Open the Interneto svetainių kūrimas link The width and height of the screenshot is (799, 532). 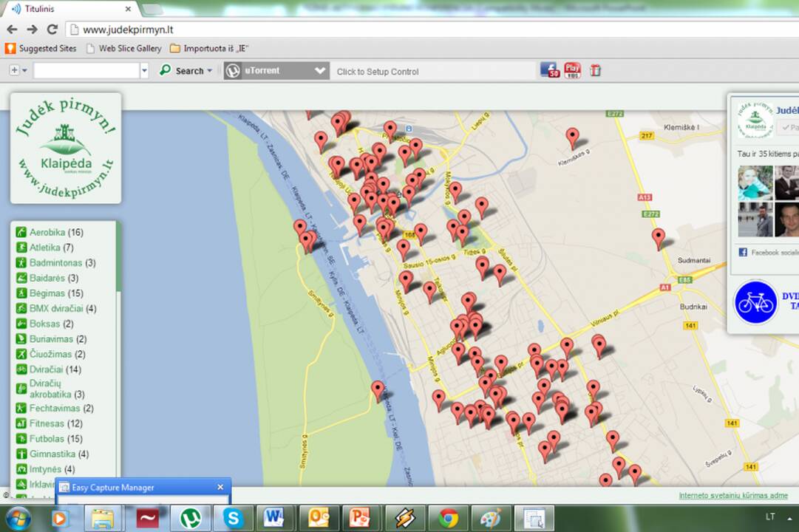(733, 495)
